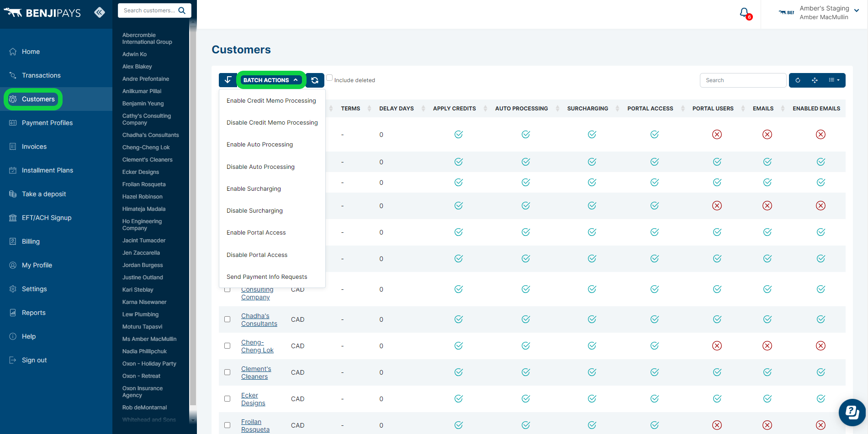Click the Home sidebar icon
This screenshot has width=868, height=434.
click(13, 52)
